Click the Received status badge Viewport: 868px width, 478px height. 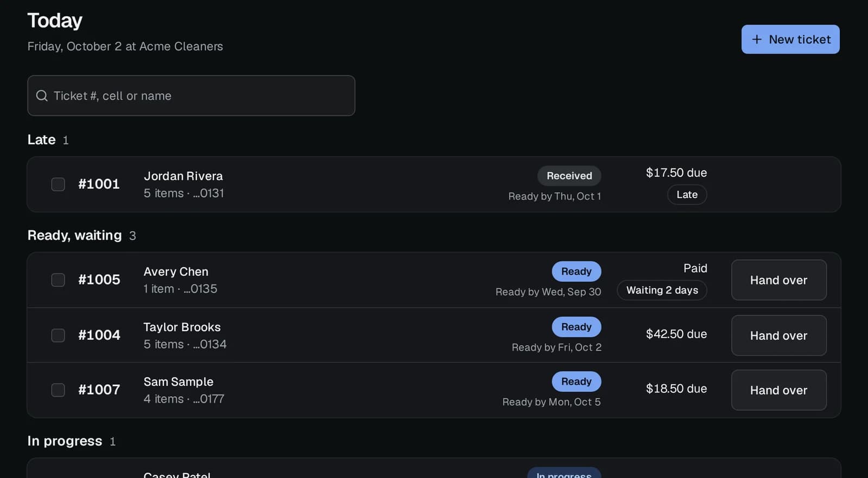(x=569, y=176)
